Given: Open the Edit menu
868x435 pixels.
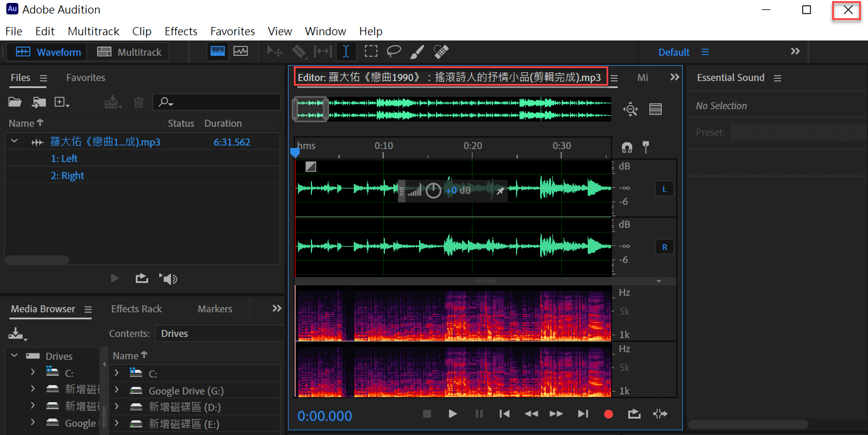Looking at the screenshot, I should [45, 31].
